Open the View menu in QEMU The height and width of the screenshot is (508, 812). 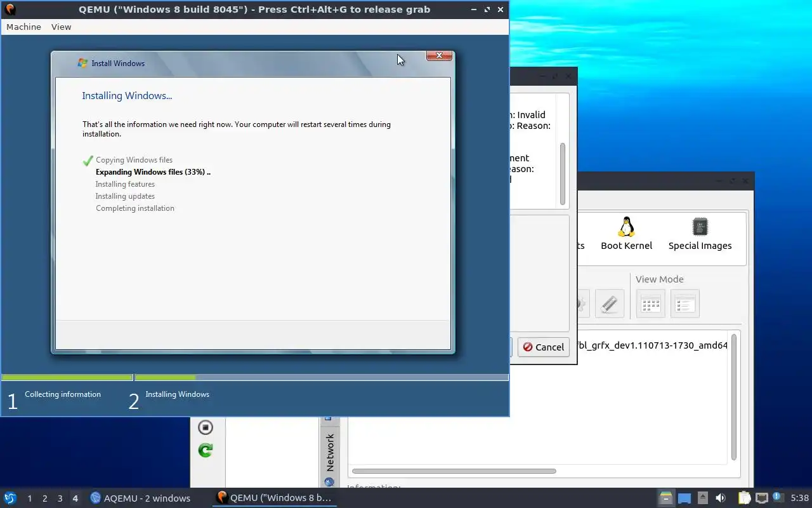61,27
